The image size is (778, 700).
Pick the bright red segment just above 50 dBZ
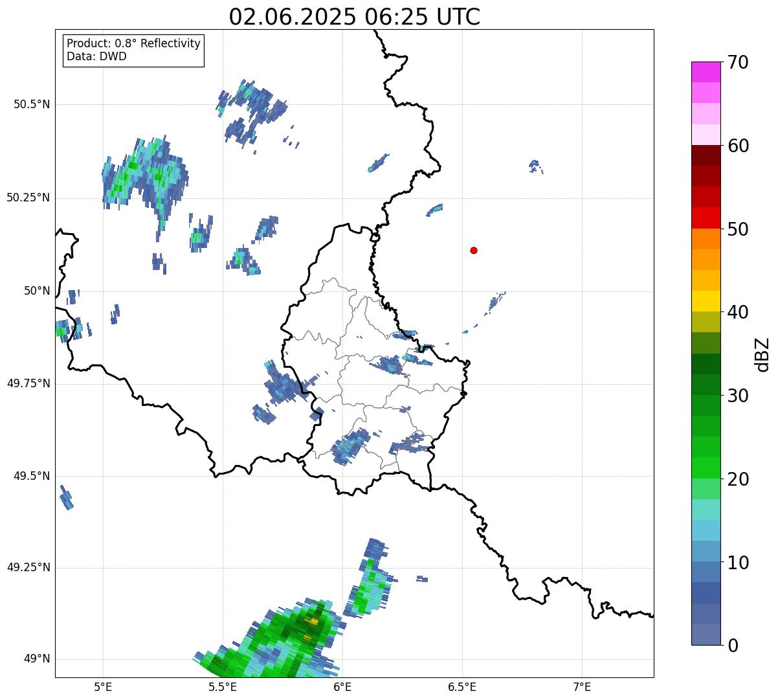coord(706,218)
